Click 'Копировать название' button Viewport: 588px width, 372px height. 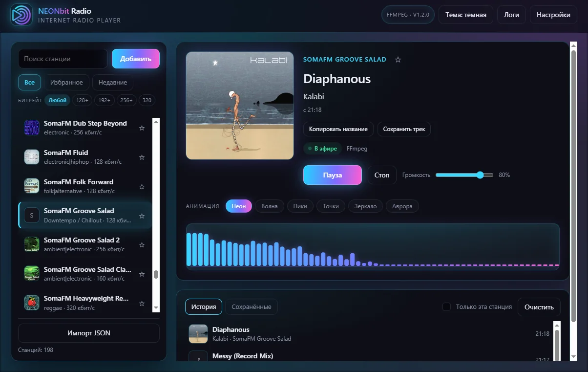point(338,129)
